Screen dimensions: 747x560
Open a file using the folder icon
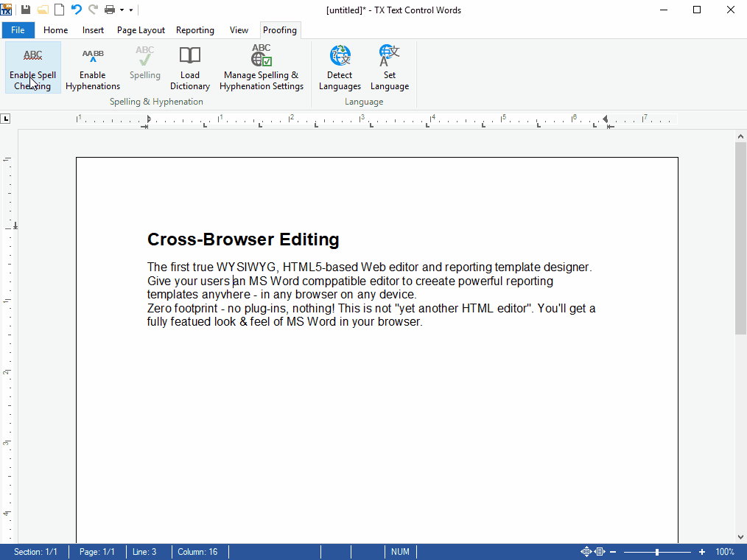43,10
